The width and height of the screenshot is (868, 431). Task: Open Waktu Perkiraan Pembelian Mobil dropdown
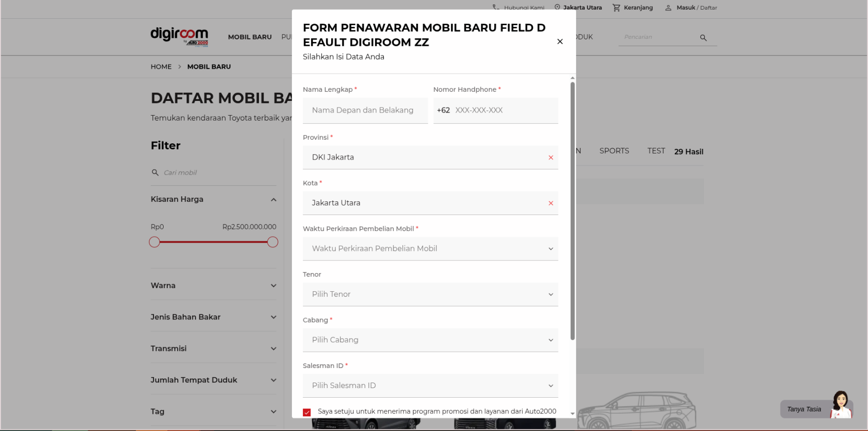tap(430, 249)
